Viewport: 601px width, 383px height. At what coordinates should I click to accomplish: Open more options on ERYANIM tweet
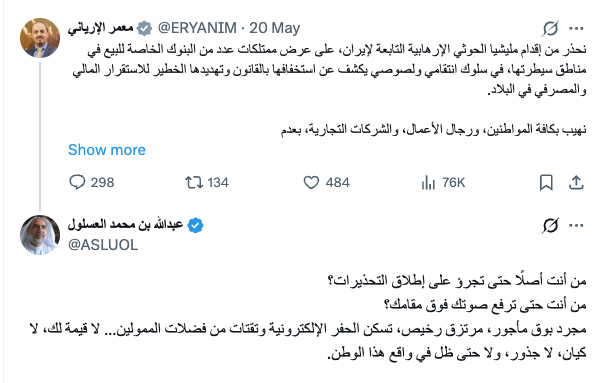[576, 28]
